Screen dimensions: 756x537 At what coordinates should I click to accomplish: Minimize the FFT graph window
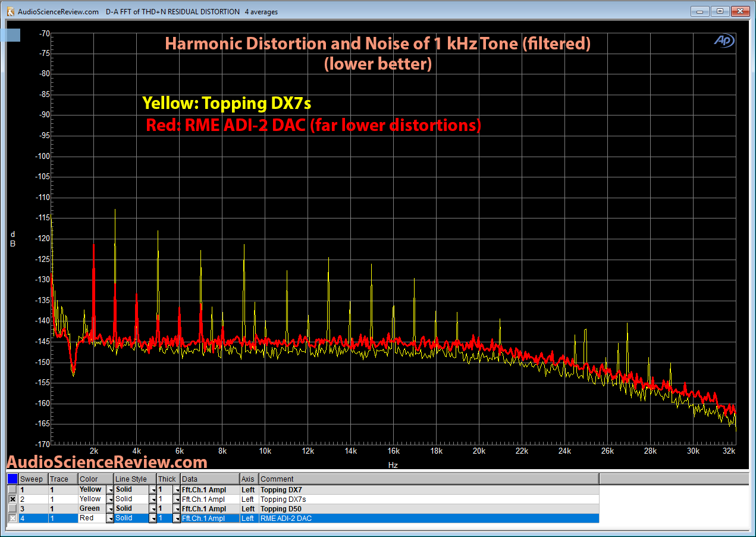point(701,11)
